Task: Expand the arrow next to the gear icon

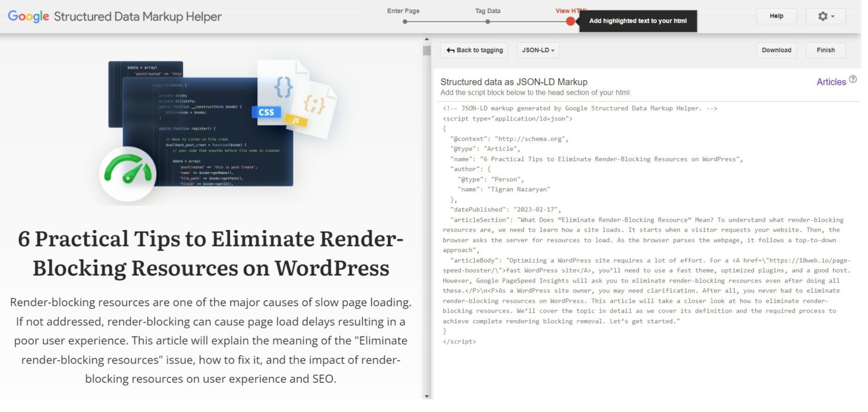Action: (x=832, y=16)
